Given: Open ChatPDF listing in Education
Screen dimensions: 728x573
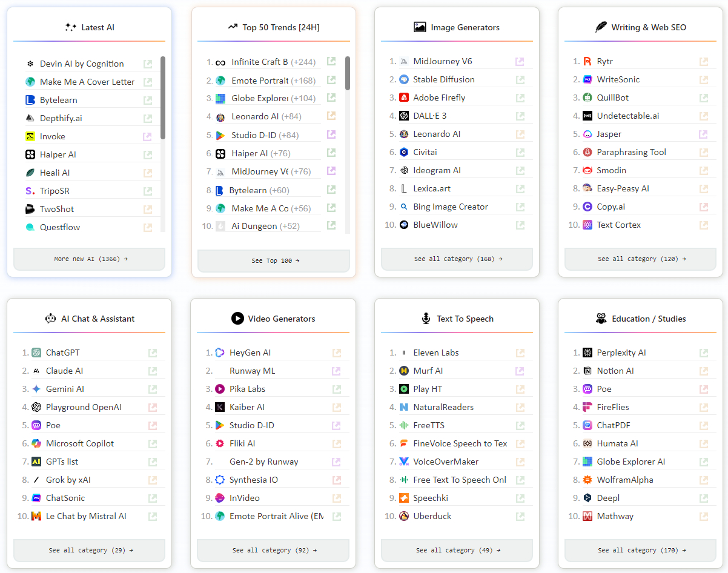Looking at the screenshot, I should click(x=614, y=425).
